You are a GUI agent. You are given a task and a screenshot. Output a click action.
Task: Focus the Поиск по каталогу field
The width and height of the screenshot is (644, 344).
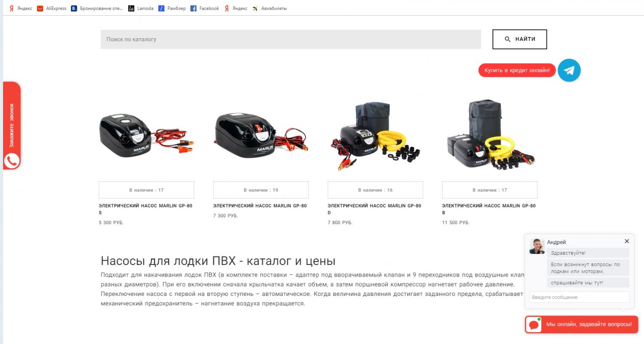291,39
